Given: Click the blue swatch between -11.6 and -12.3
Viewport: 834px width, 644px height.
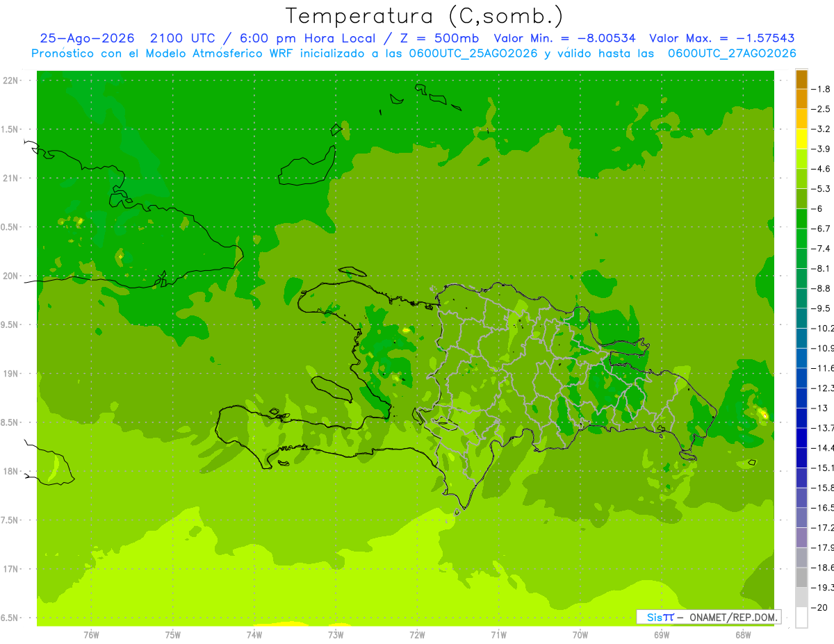Looking at the screenshot, I should (801, 378).
